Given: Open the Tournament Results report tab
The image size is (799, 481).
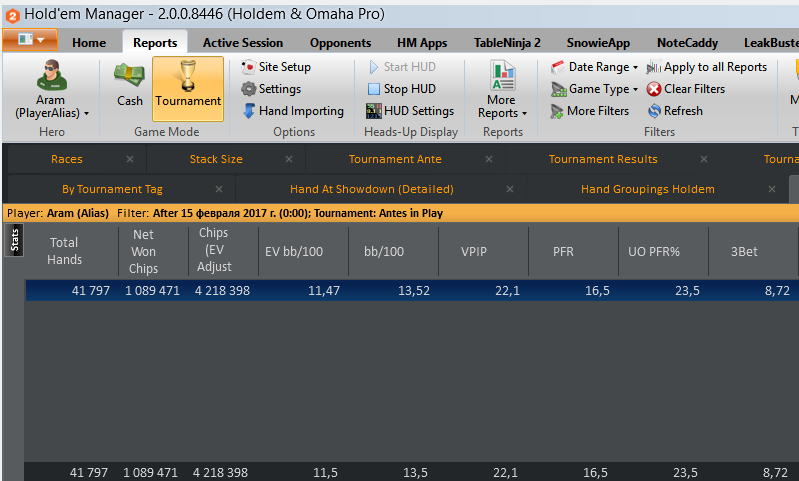Looking at the screenshot, I should tap(603, 159).
